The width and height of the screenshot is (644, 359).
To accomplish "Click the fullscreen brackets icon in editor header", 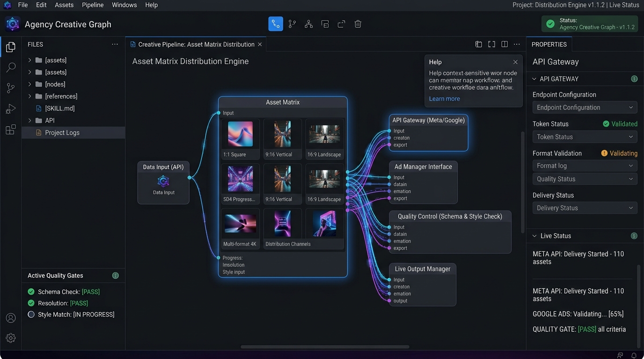I will (x=491, y=44).
